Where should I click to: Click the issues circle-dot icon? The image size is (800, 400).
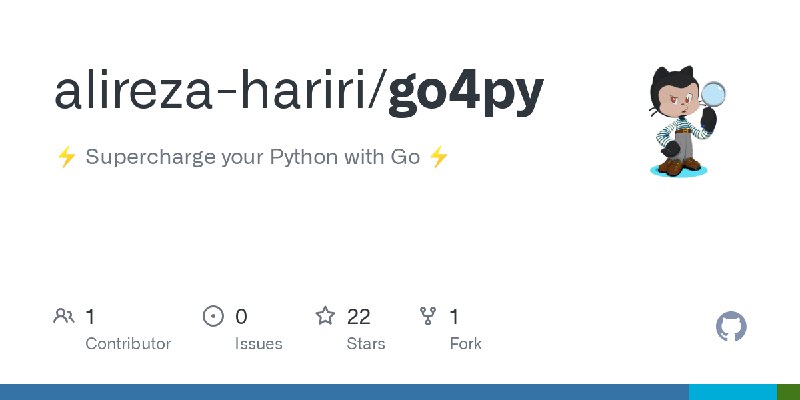(x=213, y=316)
